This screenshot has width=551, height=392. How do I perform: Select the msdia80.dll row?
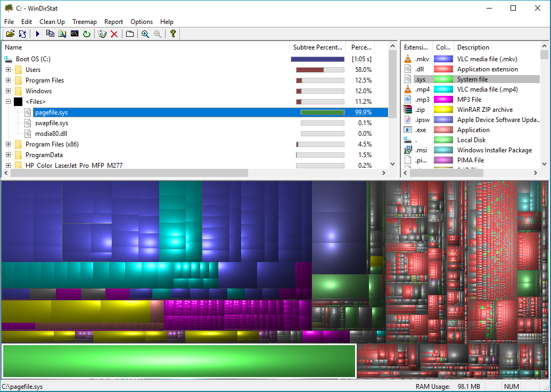click(x=195, y=134)
